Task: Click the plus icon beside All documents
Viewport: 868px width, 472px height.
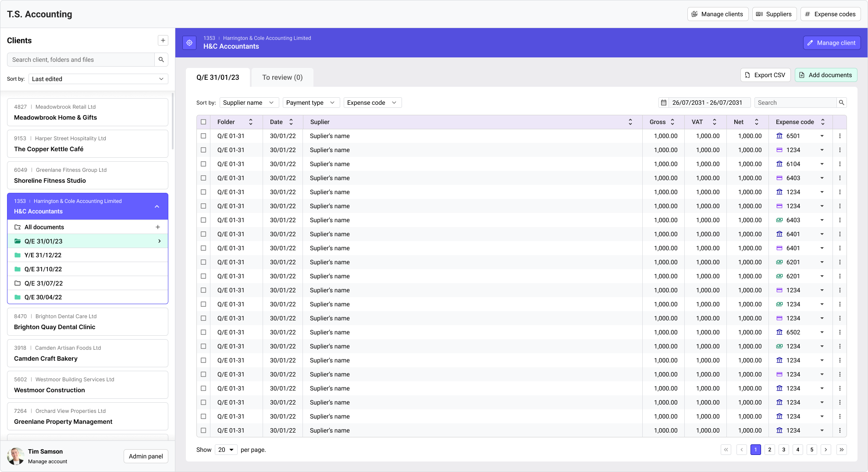Action: (158, 227)
